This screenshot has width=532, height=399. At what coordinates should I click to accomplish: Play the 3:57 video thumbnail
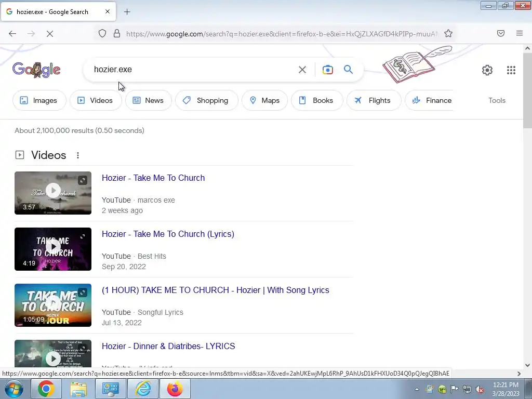[53, 193]
